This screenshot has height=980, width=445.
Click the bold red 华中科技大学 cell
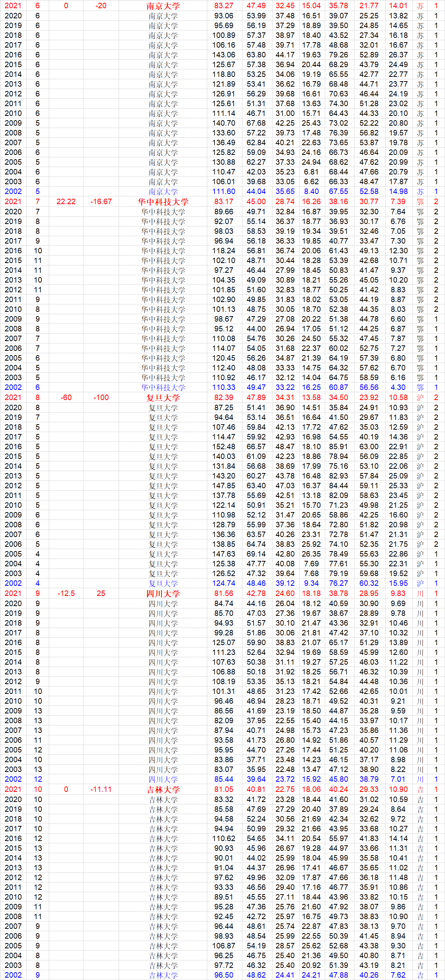point(163,202)
